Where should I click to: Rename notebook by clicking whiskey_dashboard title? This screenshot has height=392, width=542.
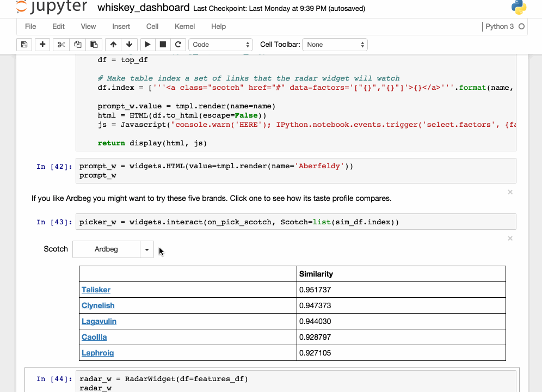[x=144, y=8]
